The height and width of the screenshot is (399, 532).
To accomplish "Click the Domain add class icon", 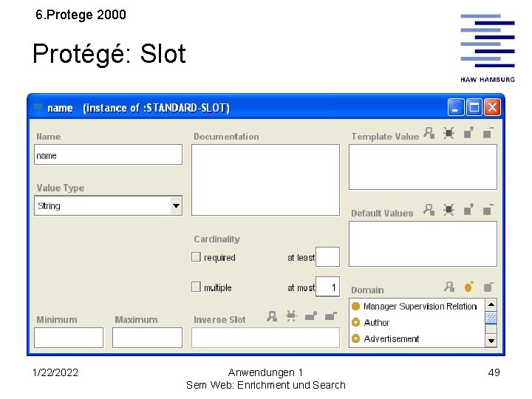I will coord(469,287).
